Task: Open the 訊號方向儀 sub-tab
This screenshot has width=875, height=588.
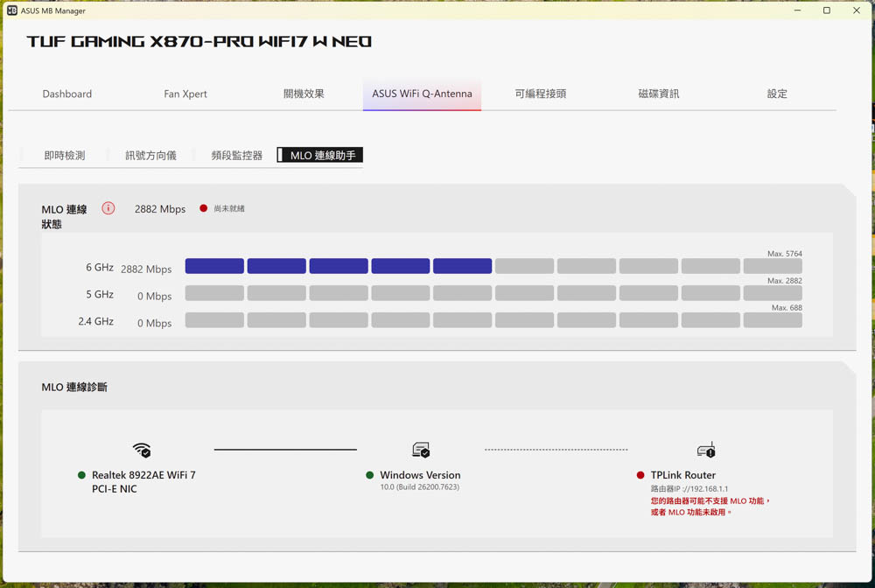Action: pyautogui.click(x=150, y=156)
